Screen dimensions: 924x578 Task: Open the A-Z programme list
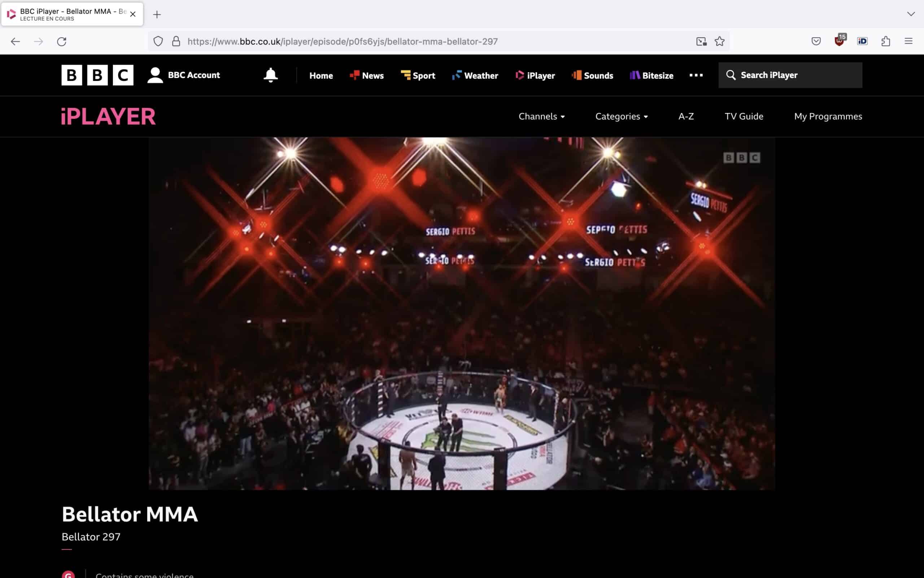click(x=686, y=116)
